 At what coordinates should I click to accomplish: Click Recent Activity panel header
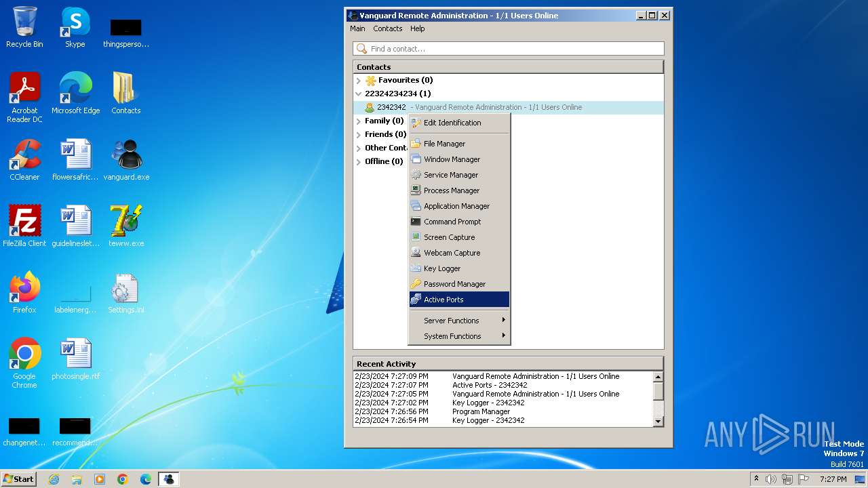coord(509,364)
